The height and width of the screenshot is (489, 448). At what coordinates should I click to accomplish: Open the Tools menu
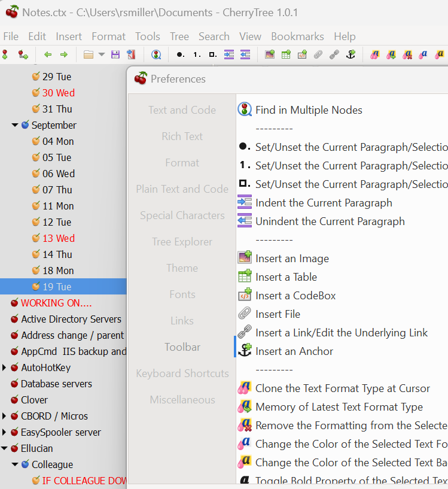(x=148, y=37)
